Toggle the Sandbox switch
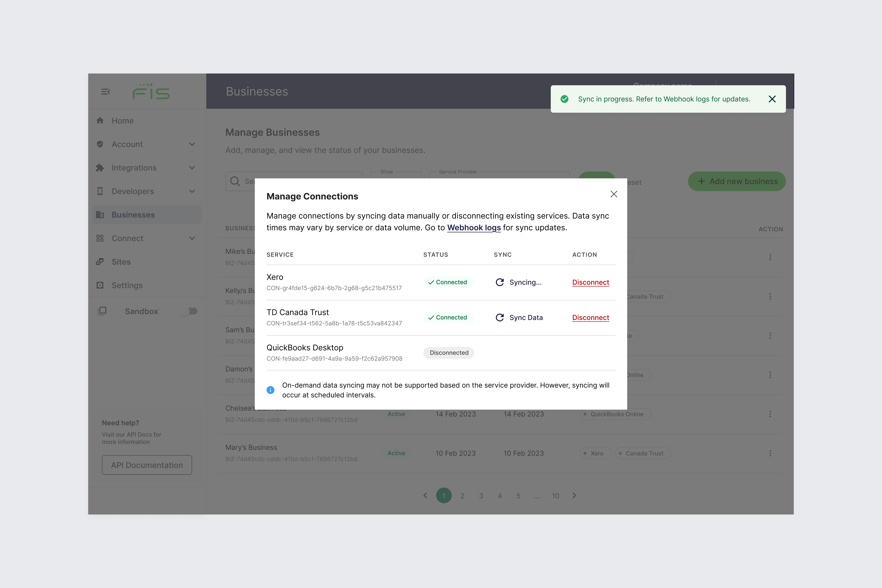 189,311
